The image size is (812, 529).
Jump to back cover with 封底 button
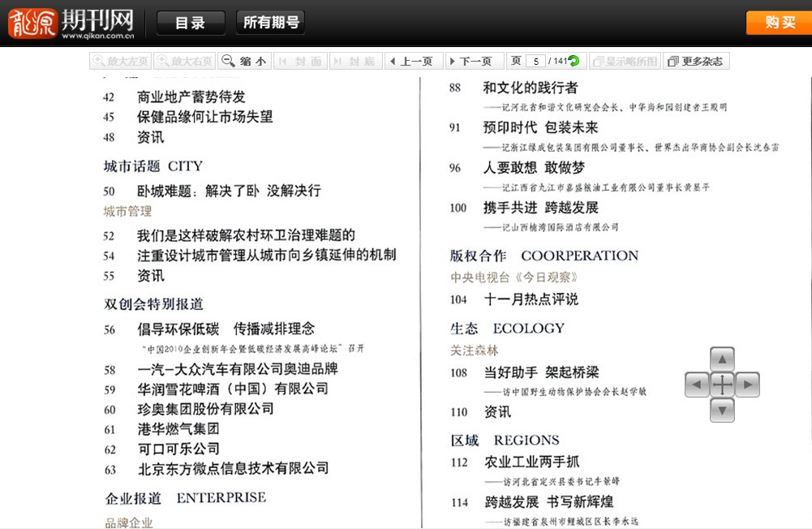pos(354,61)
